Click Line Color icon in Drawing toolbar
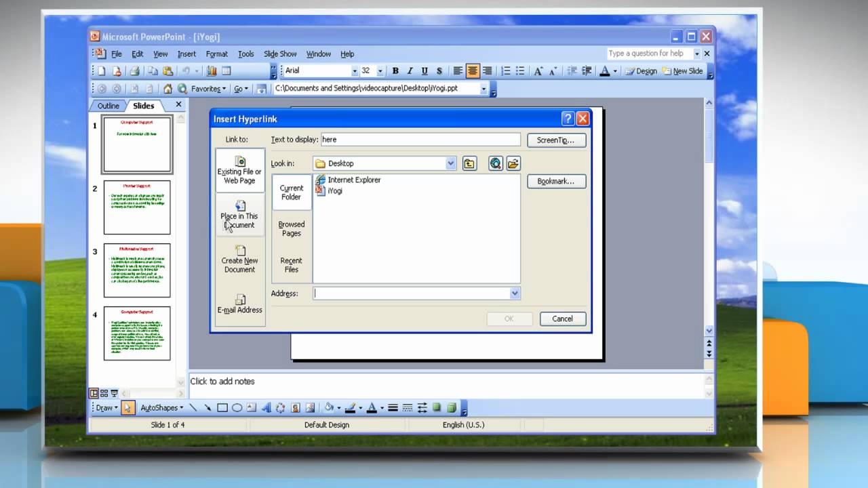This screenshot has width=868, height=488. coord(350,408)
